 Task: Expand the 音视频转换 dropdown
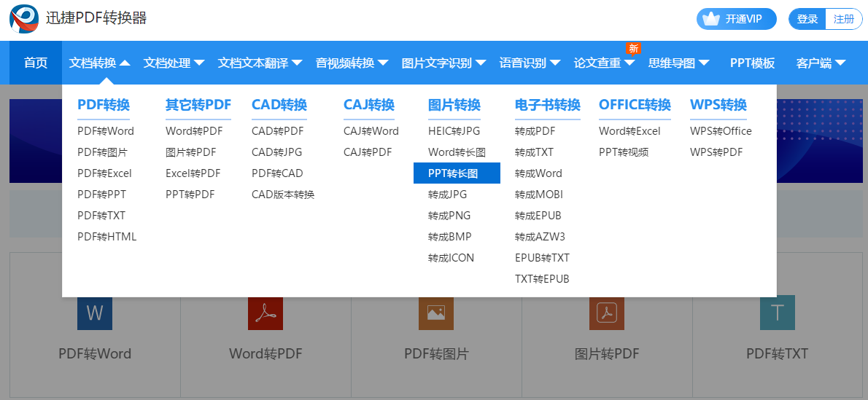(x=352, y=63)
